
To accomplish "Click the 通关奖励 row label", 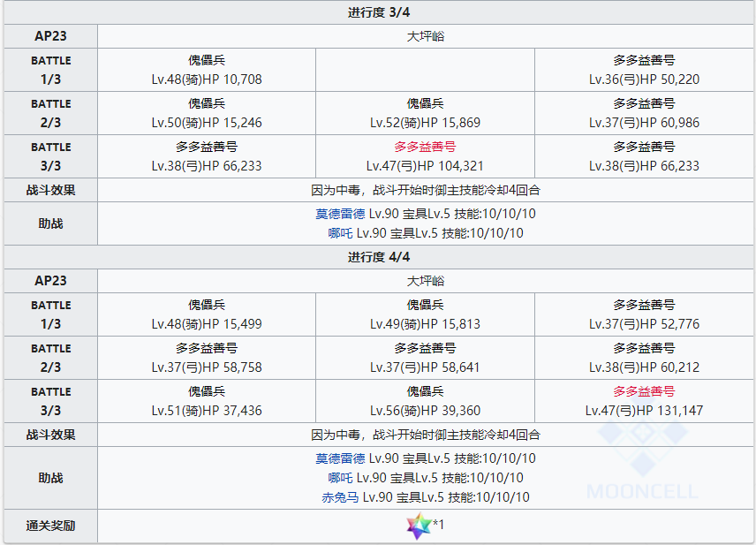I will 50,526.
